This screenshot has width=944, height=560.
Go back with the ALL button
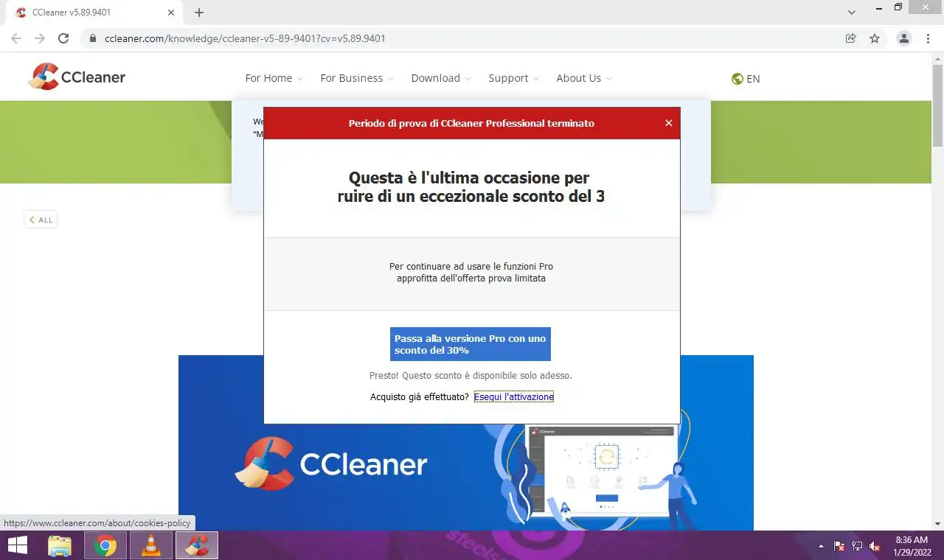click(x=41, y=220)
